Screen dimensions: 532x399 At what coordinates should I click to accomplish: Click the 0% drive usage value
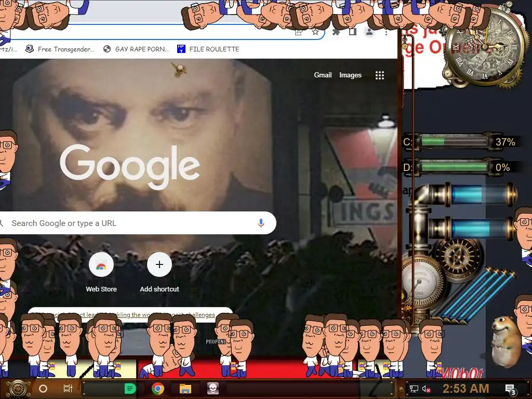(502, 167)
